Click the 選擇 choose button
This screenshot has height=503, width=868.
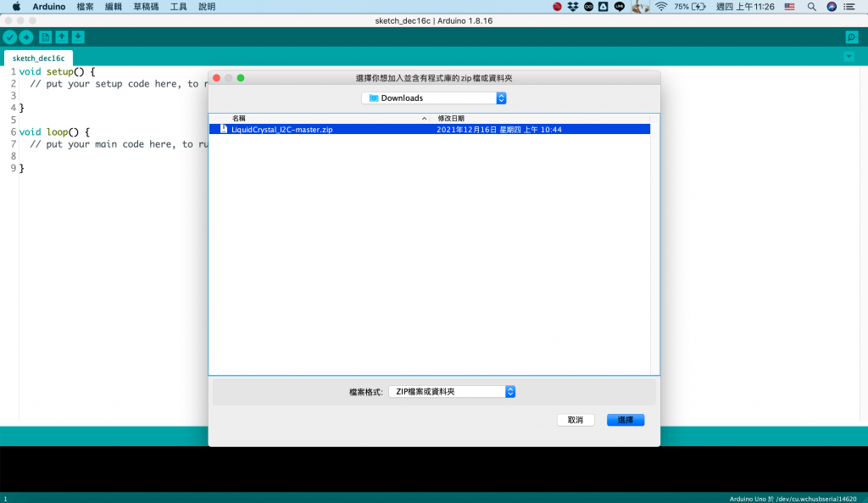click(x=626, y=420)
